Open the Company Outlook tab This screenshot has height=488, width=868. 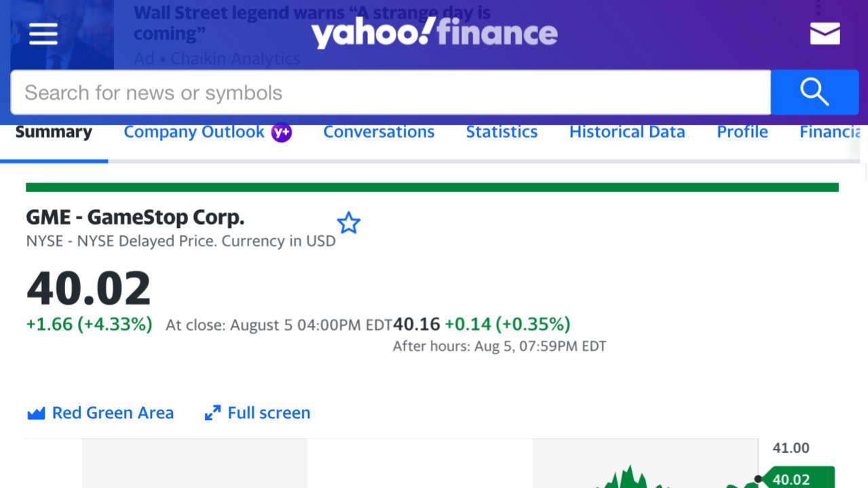pos(194,132)
